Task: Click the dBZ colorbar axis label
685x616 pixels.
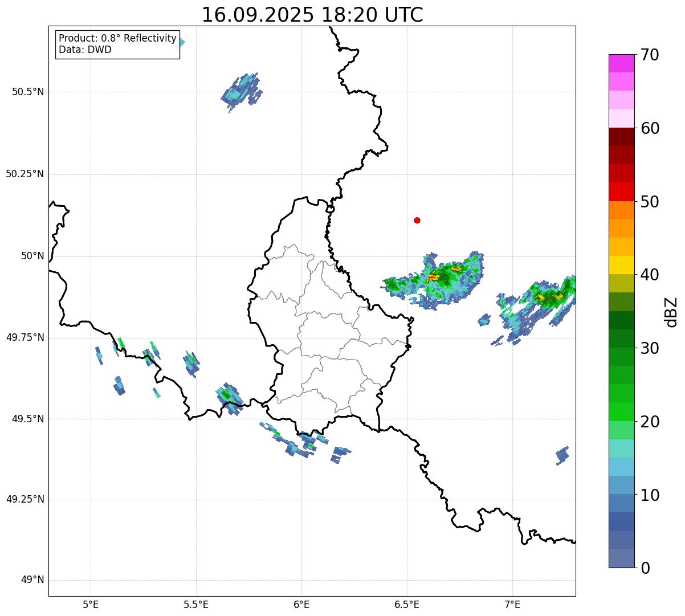Action: [671, 311]
